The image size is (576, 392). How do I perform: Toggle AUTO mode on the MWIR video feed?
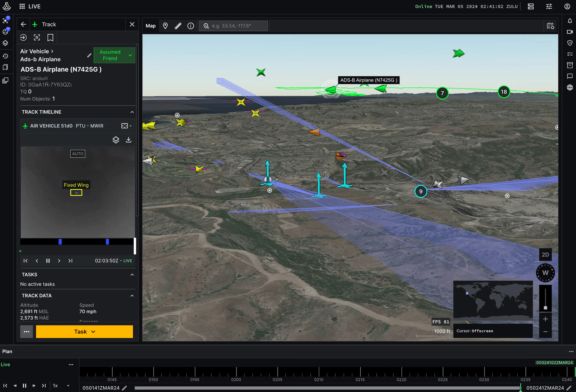[x=78, y=154]
